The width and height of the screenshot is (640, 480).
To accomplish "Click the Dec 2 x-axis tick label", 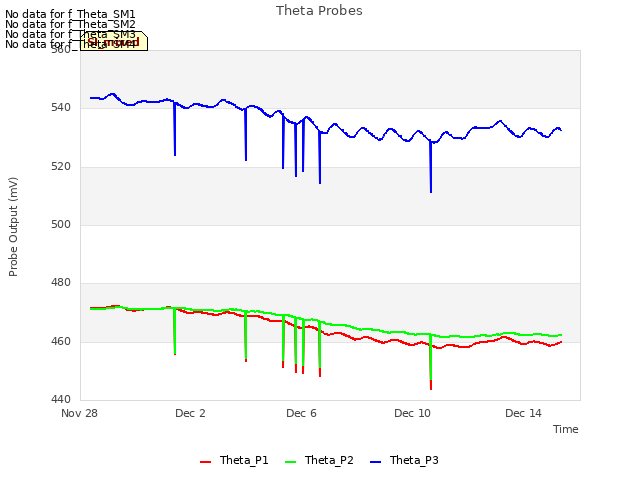I will pyautogui.click(x=190, y=413).
